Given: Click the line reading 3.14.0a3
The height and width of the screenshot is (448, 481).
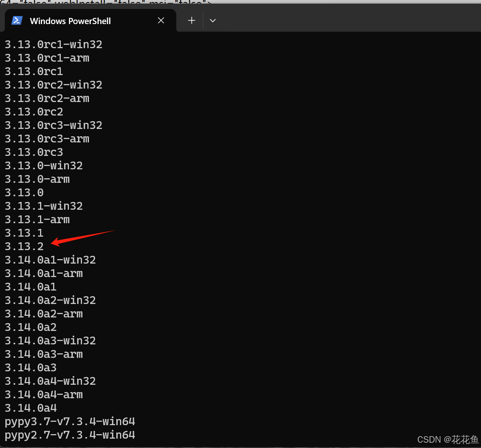Looking at the screenshot, I should [x=30, y=368].
